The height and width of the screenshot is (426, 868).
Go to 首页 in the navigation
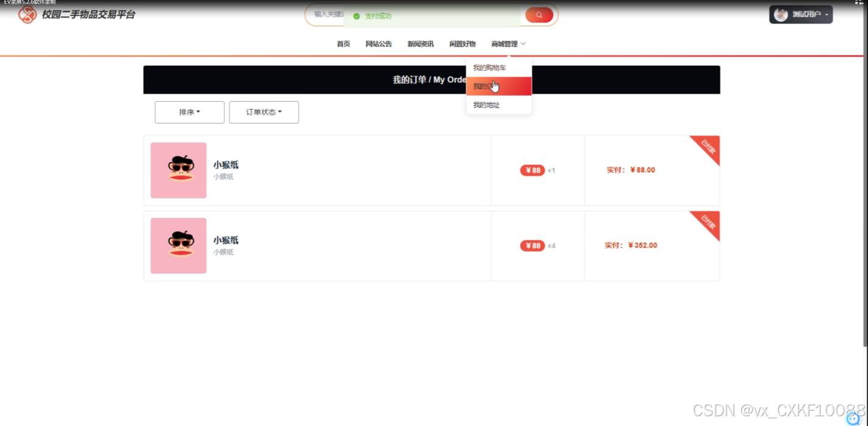344,44
